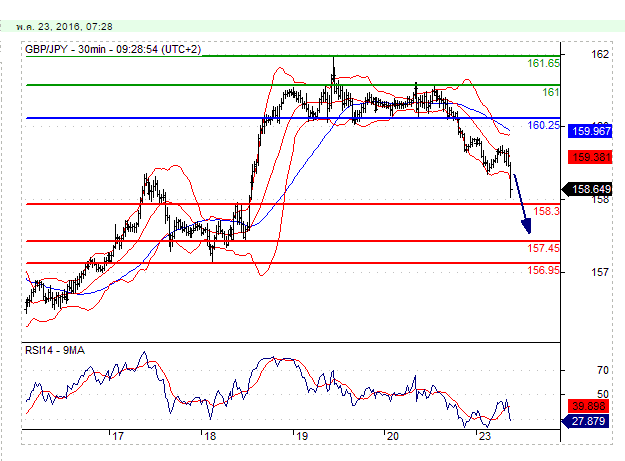Select the 156.95 support level label
The width and height of the screenshot is (625, 461).
click(543, 271)
